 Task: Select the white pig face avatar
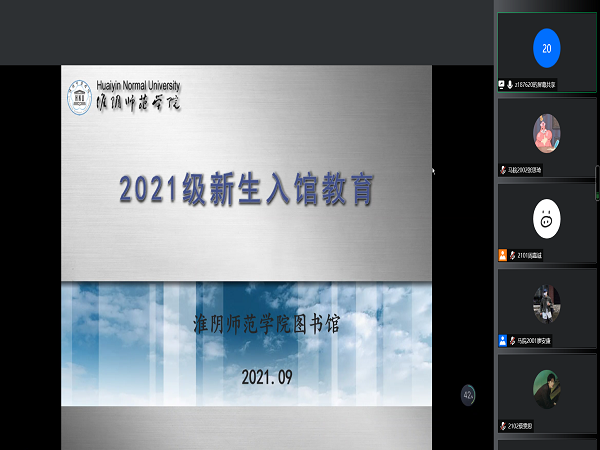[546, 218]
